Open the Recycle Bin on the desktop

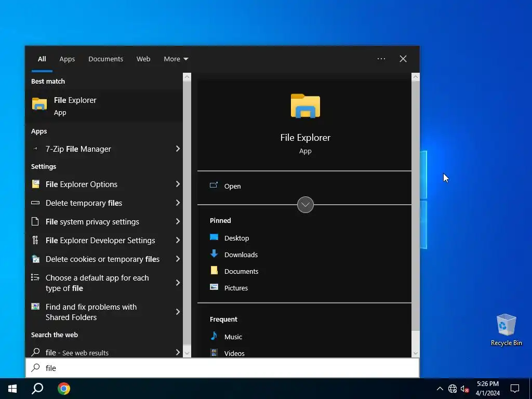pos(506,330)
